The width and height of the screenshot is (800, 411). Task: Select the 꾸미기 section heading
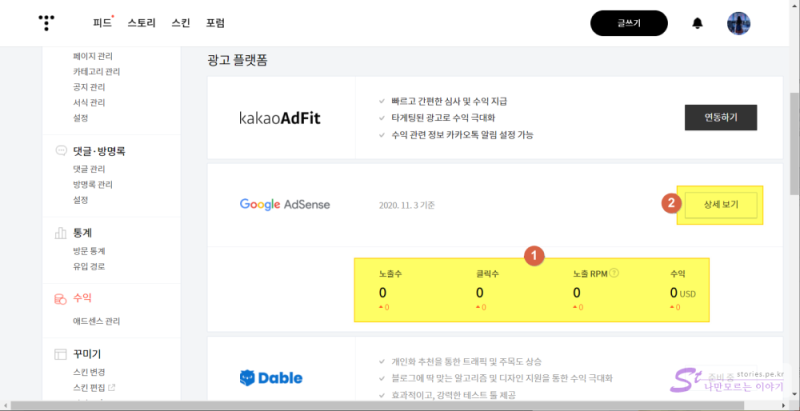[87, 354]
